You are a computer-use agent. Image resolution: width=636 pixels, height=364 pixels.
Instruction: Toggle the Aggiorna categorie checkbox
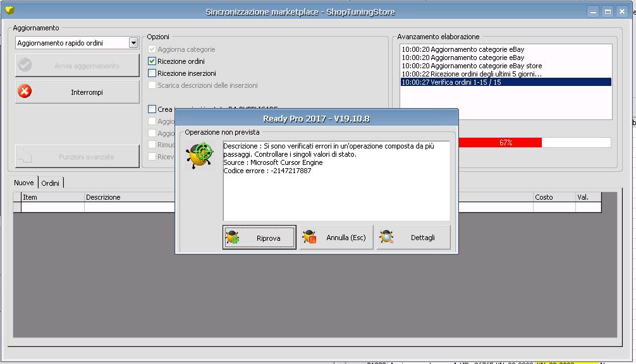click(152, 49)
